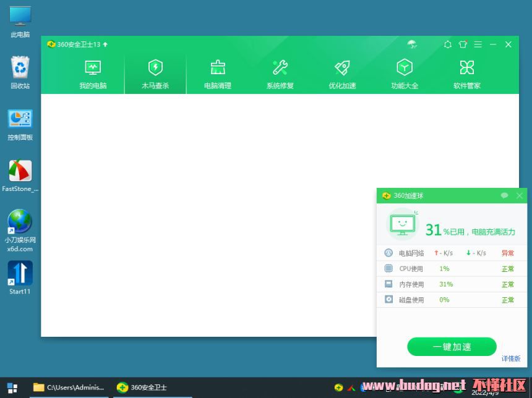Open the 软件管家 tab
The image size is (532, 398).
click(467, 75)
